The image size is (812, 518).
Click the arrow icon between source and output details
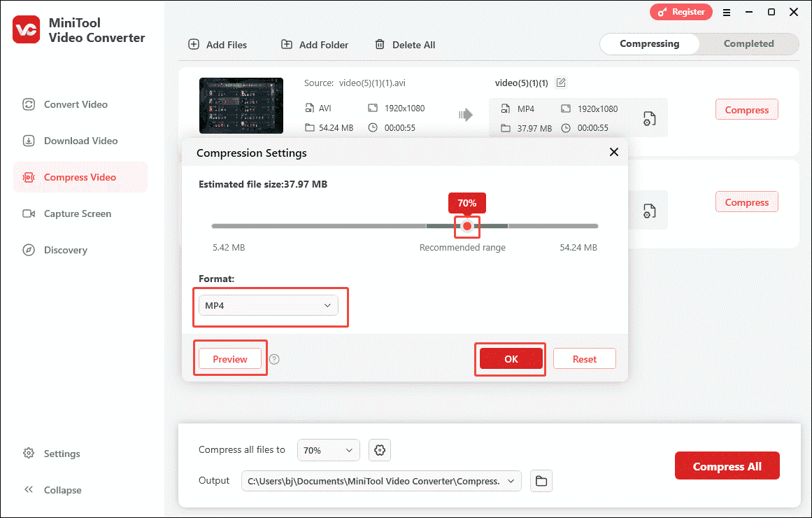(x=466, y=115)
